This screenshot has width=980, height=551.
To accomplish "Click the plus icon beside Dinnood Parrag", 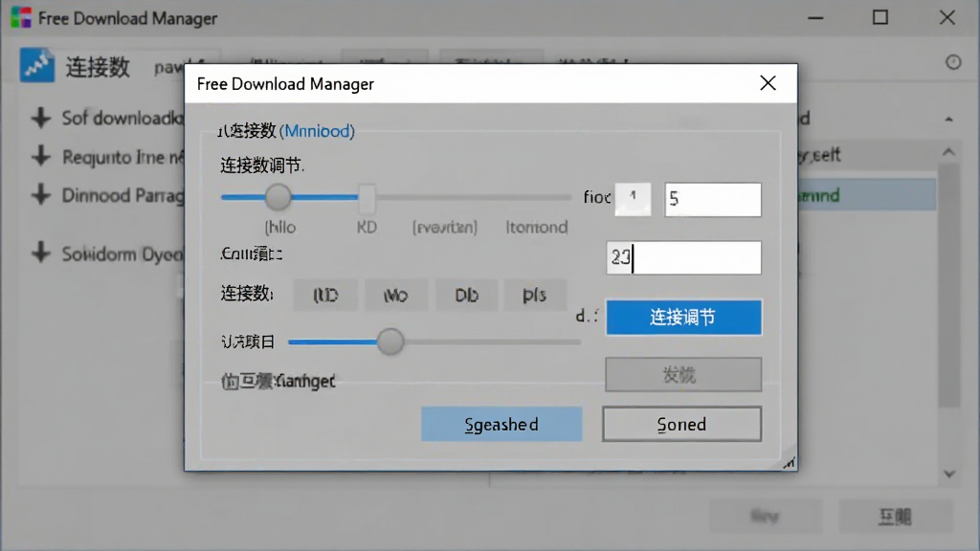I will coord(40,195).
